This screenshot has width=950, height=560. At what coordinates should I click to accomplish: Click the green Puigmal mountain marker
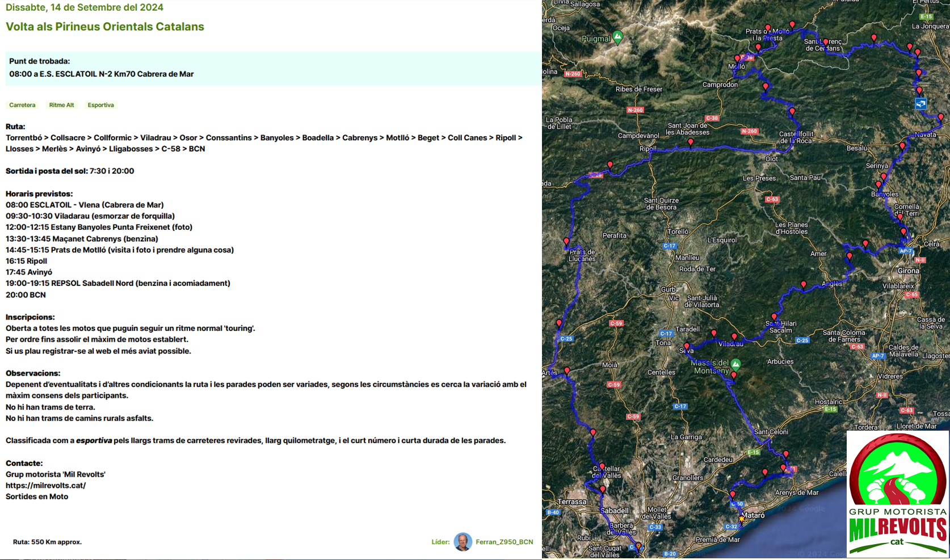pyautogui.click(x=617, y=37)
